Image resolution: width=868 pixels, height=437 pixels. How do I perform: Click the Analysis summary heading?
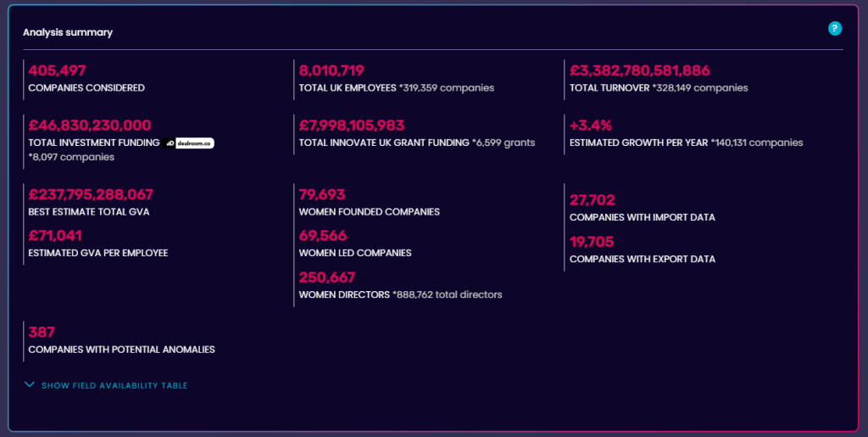(68, 32)
